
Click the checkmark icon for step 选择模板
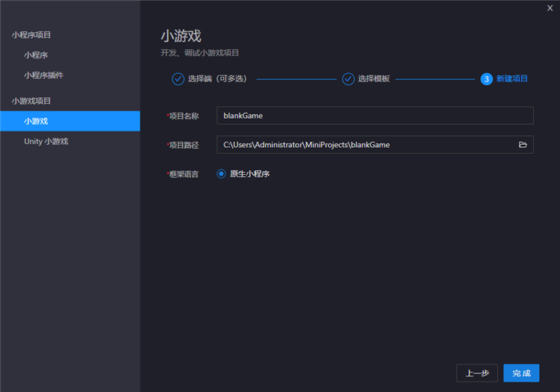pyautogui.click(x=348, y=78)
